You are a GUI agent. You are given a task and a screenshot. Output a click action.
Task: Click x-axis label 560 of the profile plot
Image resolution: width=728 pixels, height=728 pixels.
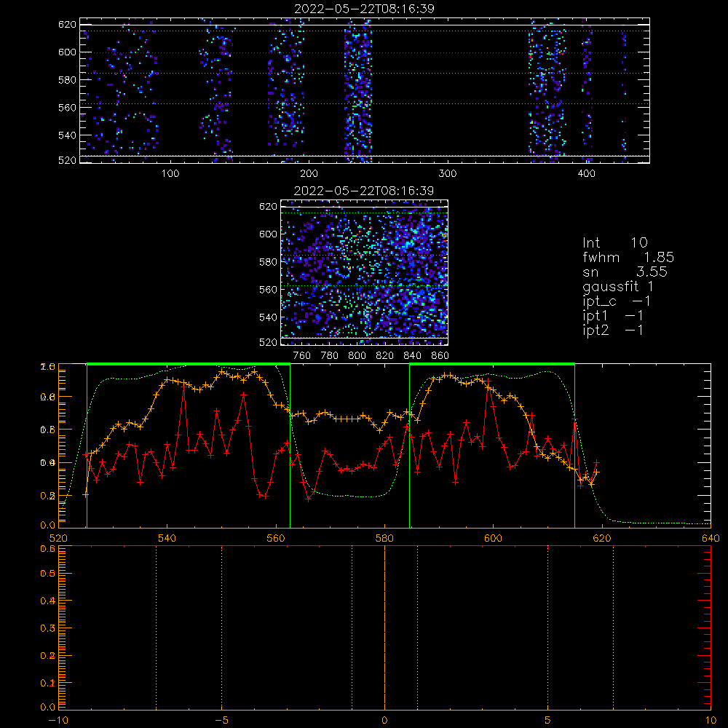point(276,538)
